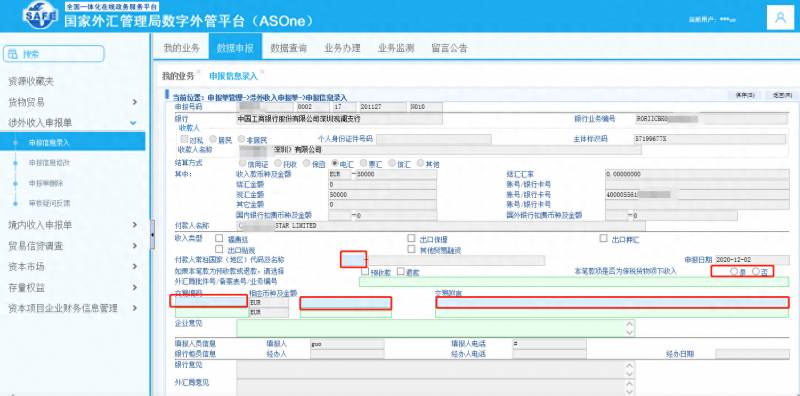Screen dimensions: 800x396
Task: Select 申报信息录入 in the sidebar
Action: [72, 142]
